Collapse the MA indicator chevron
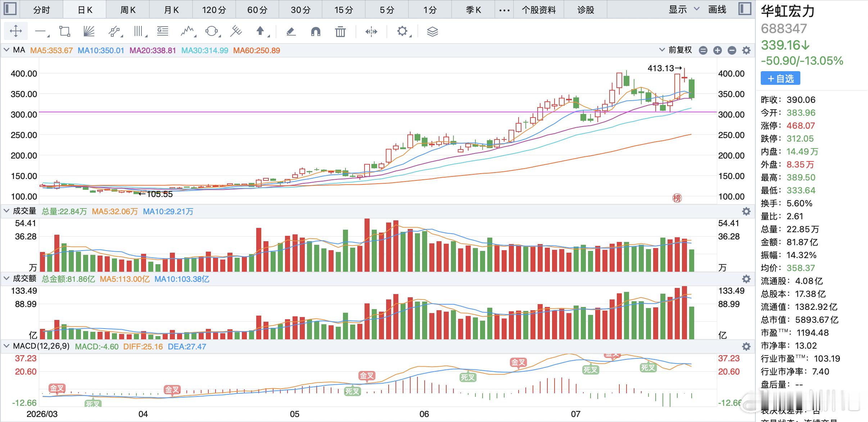 click(x=6, y=50)
